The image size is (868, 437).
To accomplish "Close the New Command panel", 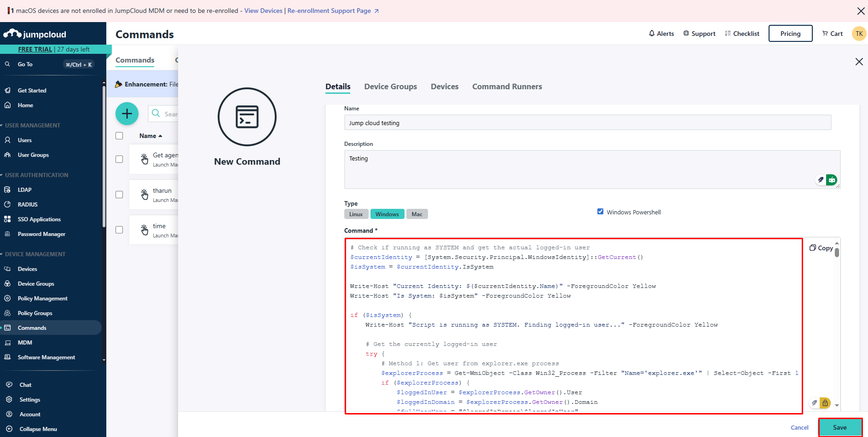I will click(859, 62).
